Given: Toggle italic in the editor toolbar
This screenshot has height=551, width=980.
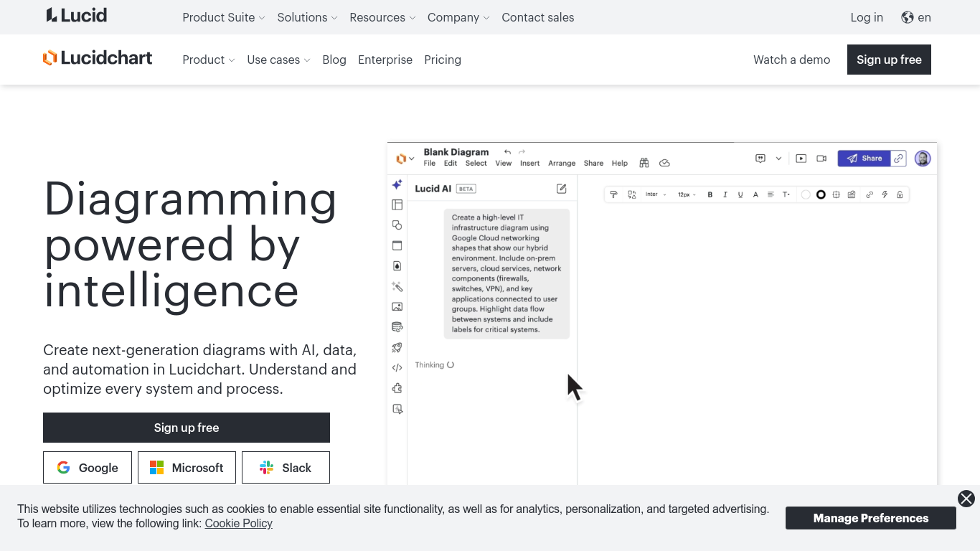Looking at the screenshot, I should [725, 194].
